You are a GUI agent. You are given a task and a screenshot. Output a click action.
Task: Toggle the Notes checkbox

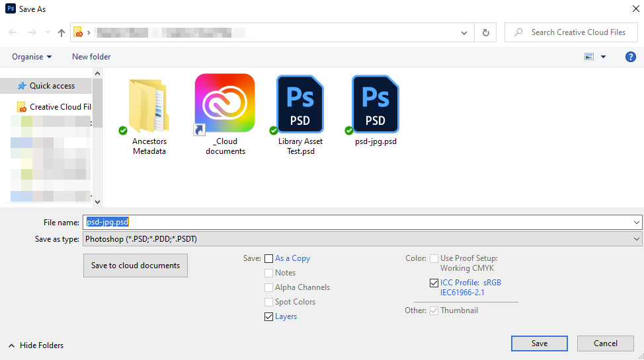coord(268,273)
